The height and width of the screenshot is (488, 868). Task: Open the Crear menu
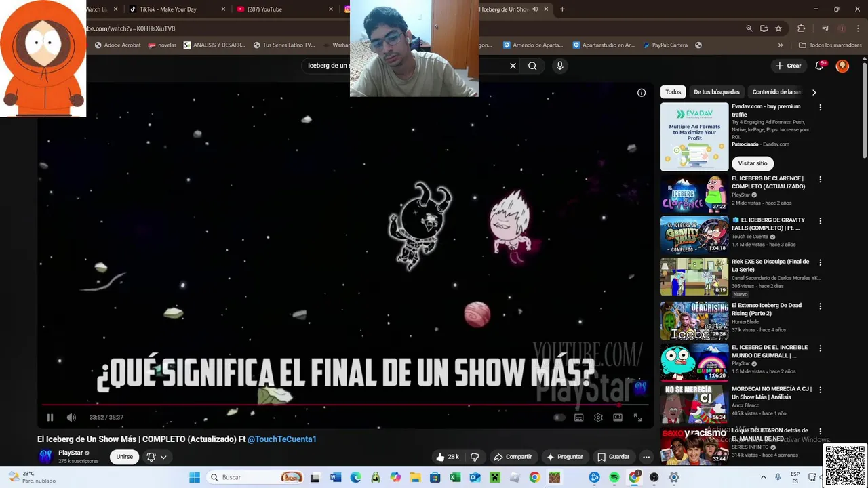[x=789, y=66]
